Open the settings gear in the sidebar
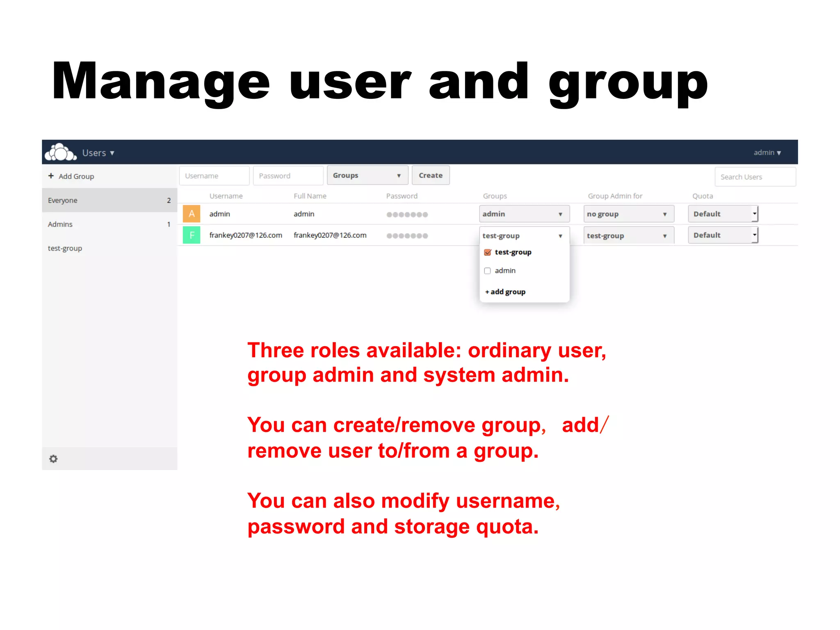Image resolution: width=840 pixels, height=630 pixels. pyautogui.click(x=53, y=459)
